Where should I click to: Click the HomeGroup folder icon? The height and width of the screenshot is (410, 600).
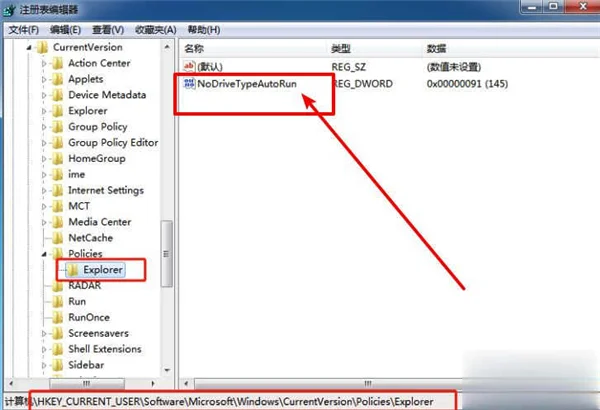point(57,158)
